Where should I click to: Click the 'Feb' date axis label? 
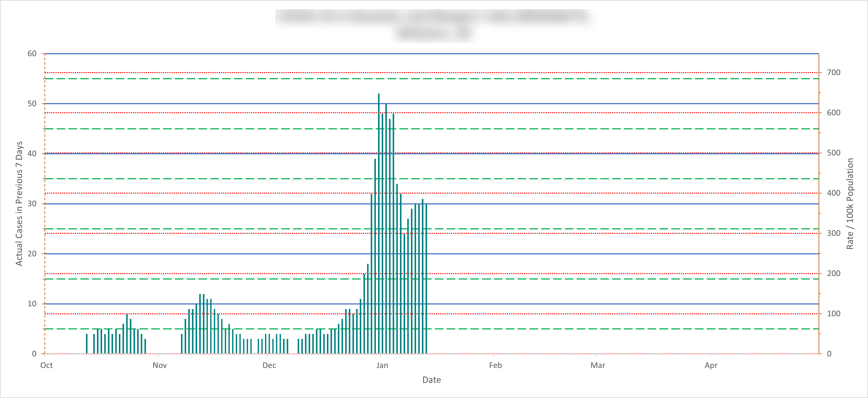pos(495,365)
